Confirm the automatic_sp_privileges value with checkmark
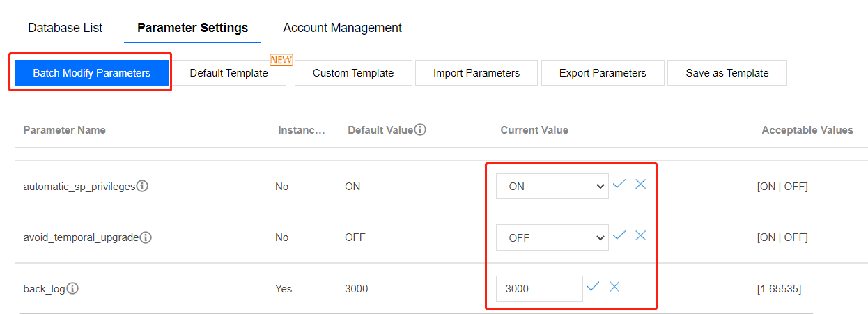This screenshot has height=314, width=868. 619,184
